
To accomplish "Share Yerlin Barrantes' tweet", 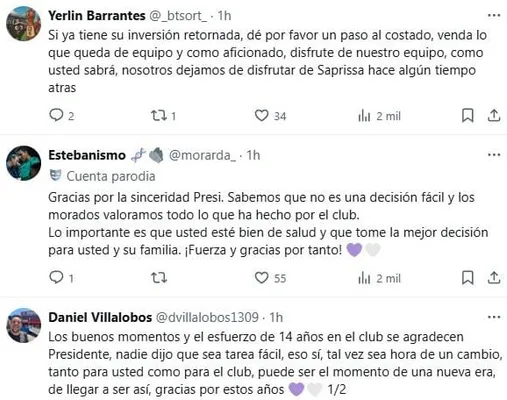I will tap(494, 116).
